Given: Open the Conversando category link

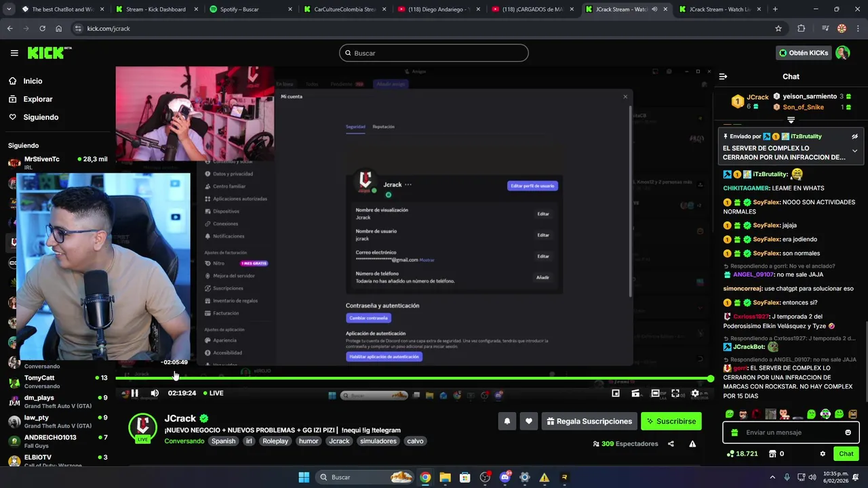Looking at the screenshot, I should pyautogui.click(x=184, y=441).
